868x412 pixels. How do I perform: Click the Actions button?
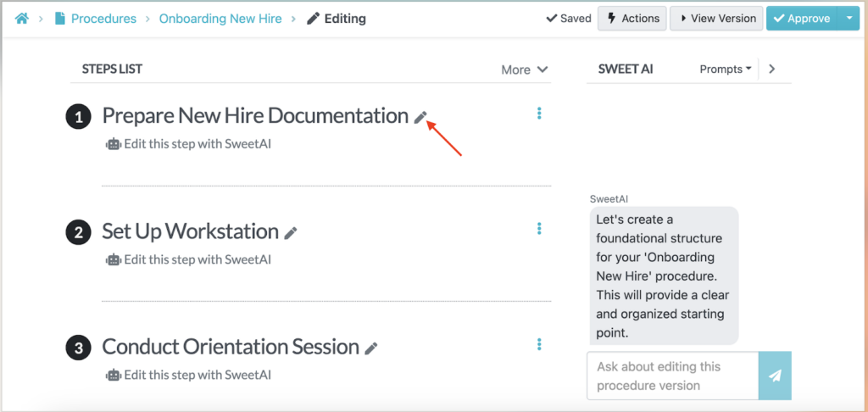click(632, 18)
